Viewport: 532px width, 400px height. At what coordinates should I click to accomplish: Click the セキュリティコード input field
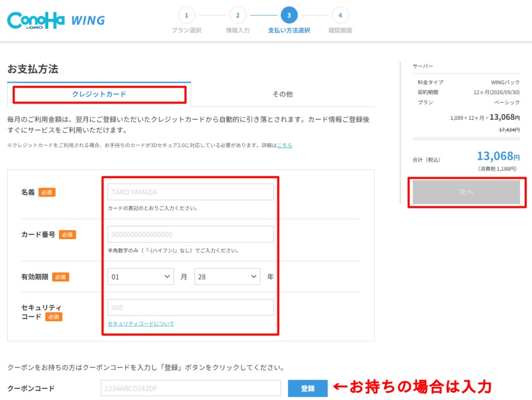click(x=191, y=308)
